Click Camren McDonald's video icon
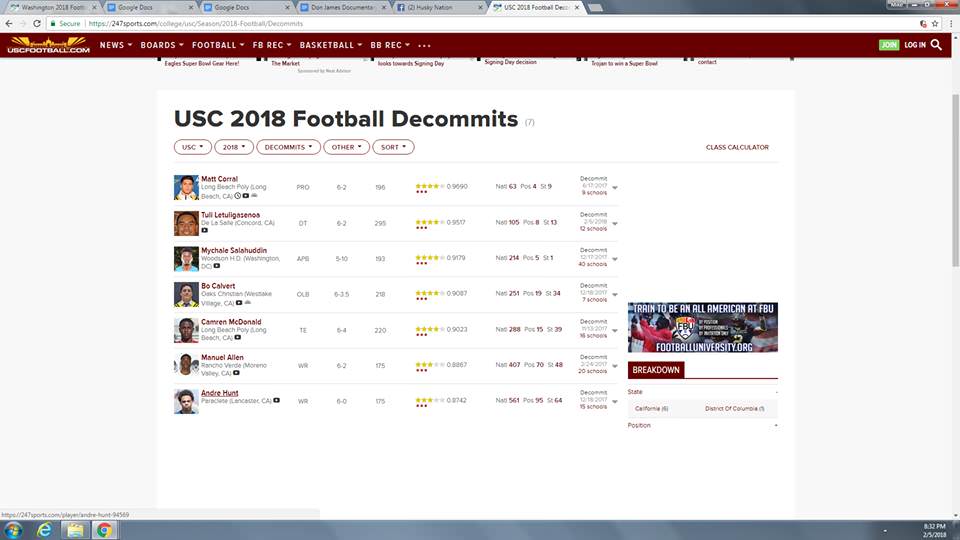 tap(238, 337)
